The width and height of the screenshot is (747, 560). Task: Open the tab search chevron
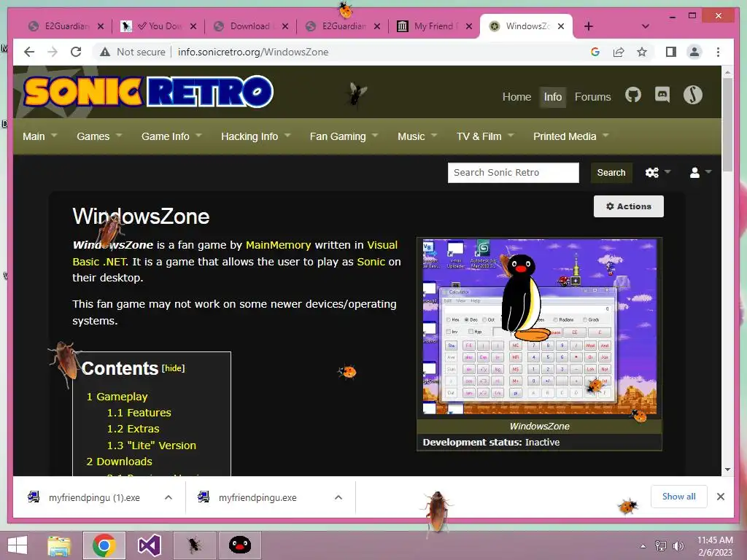point(646,26)
